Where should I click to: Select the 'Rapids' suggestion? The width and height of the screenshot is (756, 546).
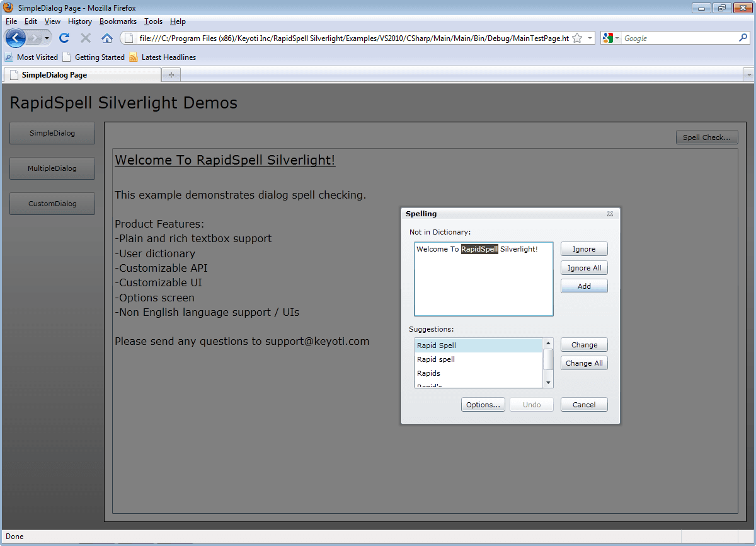(478, 373)
